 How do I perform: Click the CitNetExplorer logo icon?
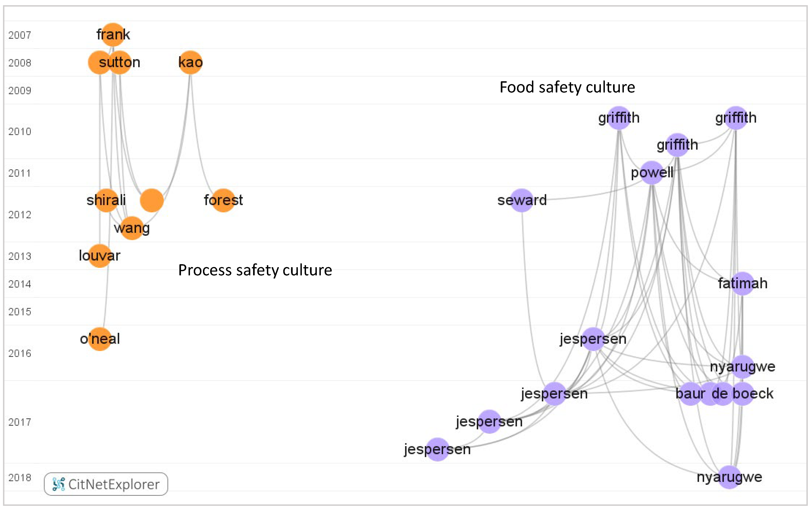click(59, 484)
